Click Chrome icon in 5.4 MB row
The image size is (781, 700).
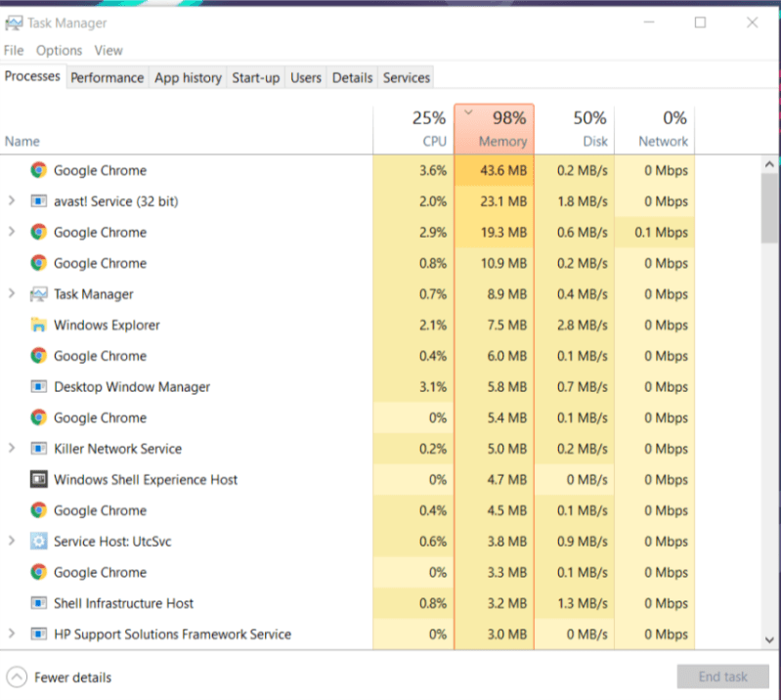pyautogui.click(x=39, y=417)
